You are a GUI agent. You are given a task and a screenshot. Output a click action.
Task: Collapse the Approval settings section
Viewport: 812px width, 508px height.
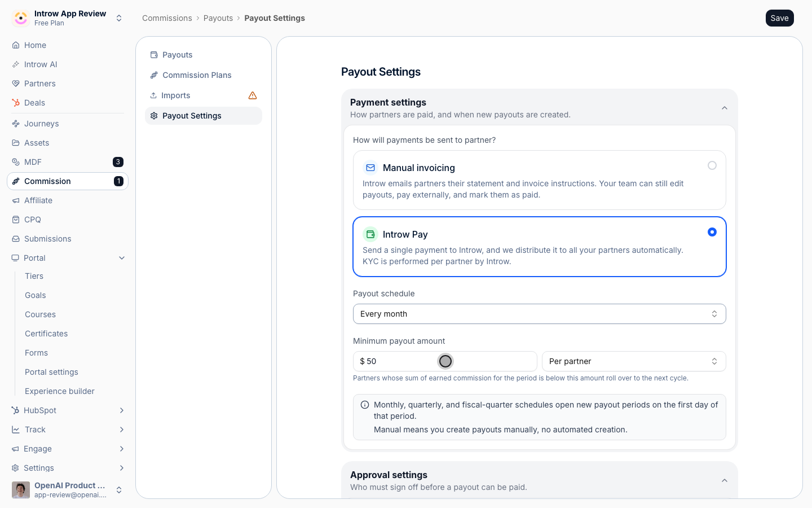tap(725, 480)
